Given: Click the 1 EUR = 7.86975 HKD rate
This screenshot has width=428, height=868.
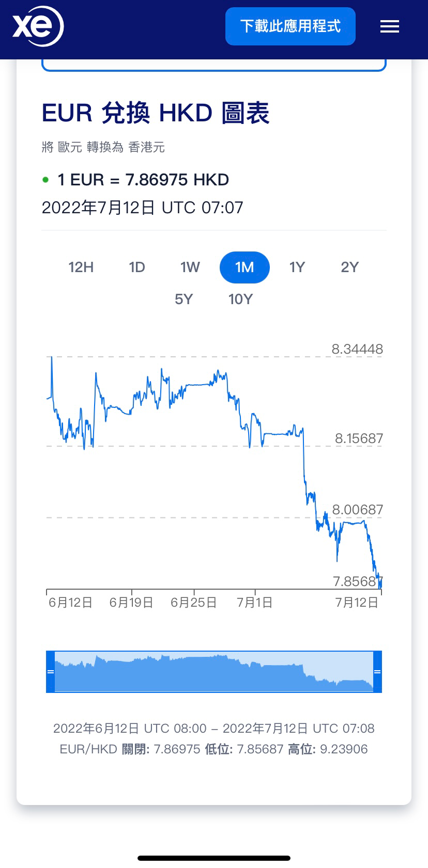Looking at the screenshot, I should click(143, 180).
